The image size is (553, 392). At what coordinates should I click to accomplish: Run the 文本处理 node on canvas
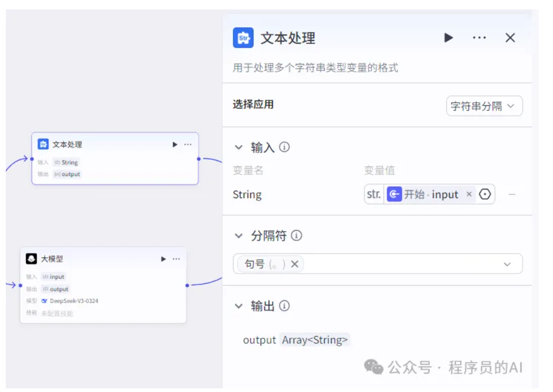175,145
